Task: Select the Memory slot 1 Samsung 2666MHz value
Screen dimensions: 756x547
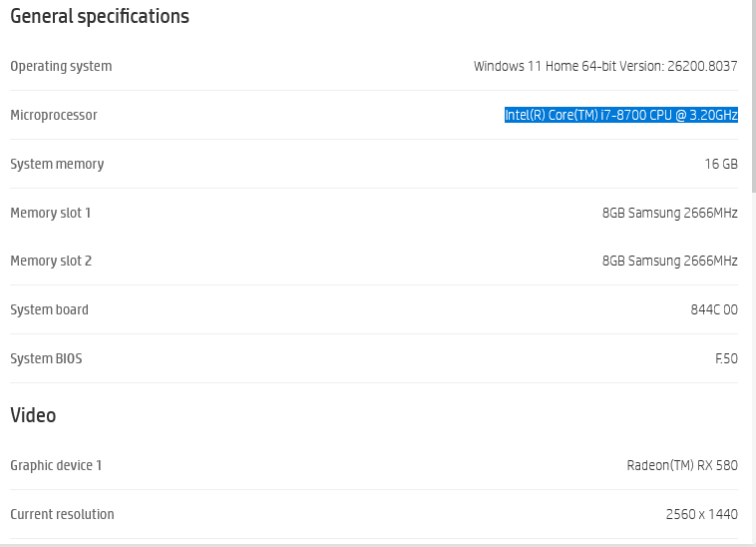Action: point(669,213)
